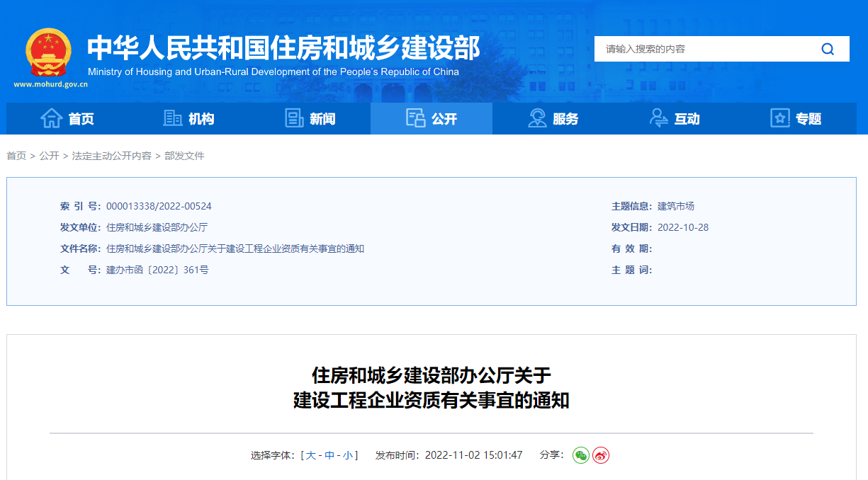Click the newspaper icon beside 新闻
The image size is (868, 480).
point(294,118)
